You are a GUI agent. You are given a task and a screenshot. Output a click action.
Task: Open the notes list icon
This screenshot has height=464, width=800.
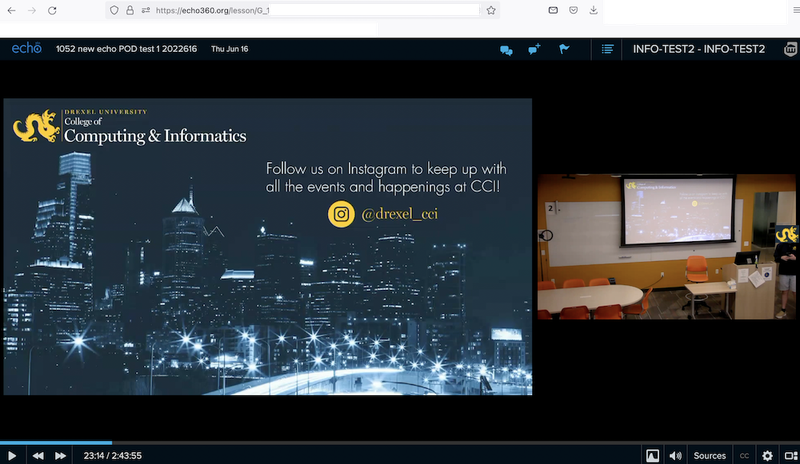(607, 49)
